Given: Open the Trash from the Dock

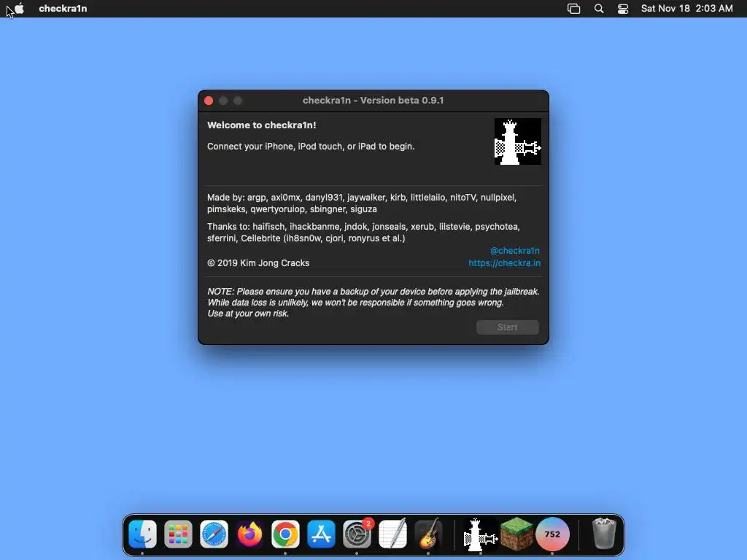Looking at the screenshot, I should (x=604, y=534).
